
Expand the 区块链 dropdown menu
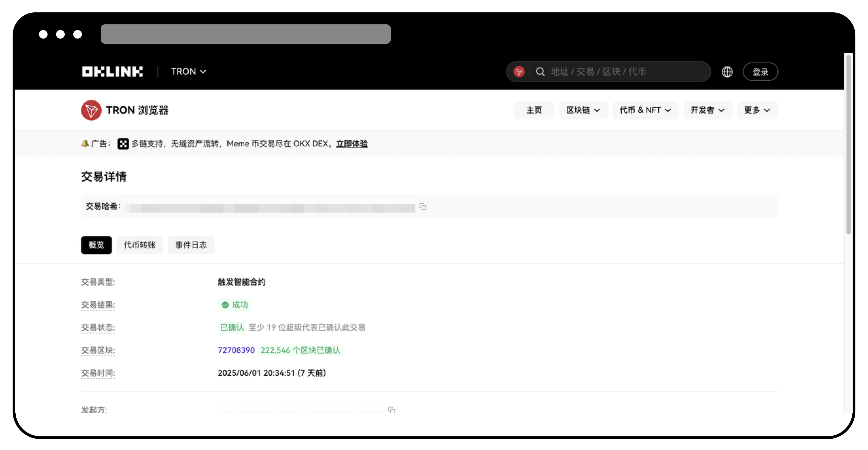pyautogui.click(x=583, y=110)
